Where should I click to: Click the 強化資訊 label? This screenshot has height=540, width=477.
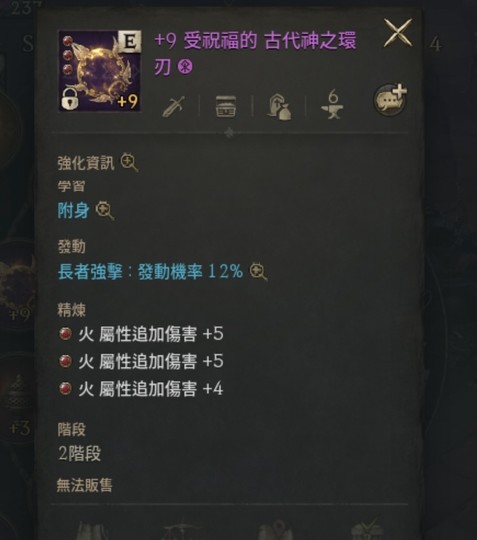pyautogui.click(x=86, y=163)
